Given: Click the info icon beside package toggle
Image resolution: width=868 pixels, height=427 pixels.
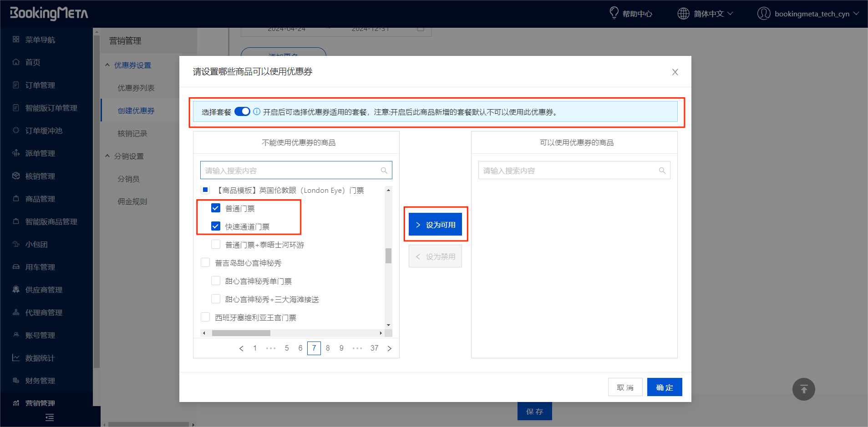Looking at the screenshot, I should [x=257, y=112].
